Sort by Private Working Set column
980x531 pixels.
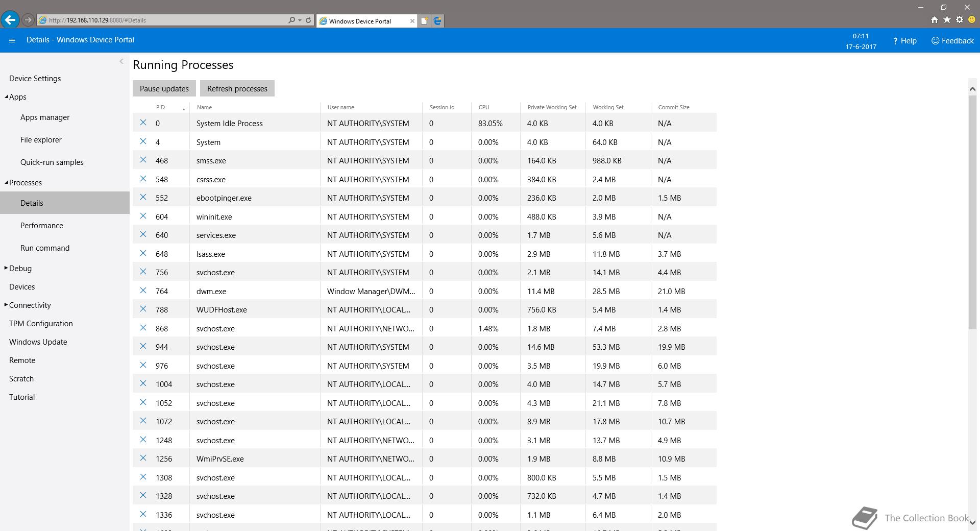552,107
